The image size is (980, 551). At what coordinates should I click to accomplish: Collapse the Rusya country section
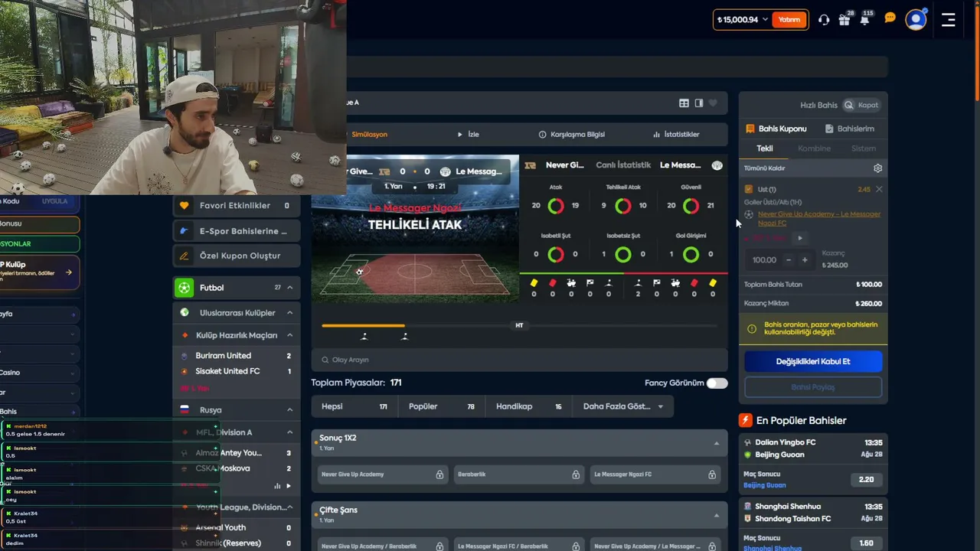(x=290, y=410)
